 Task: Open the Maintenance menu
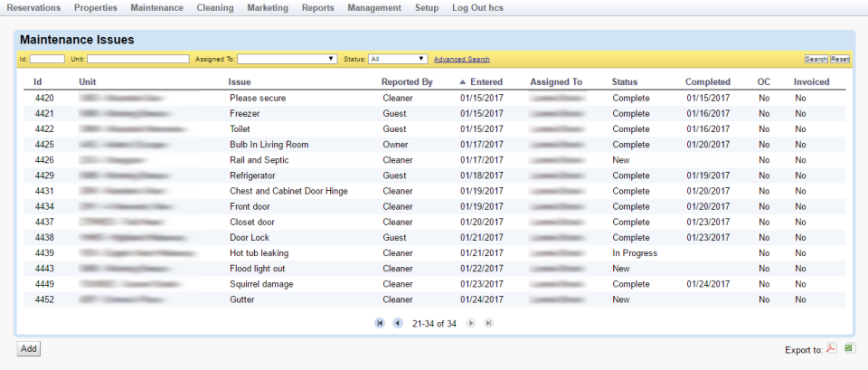[156, 8]
